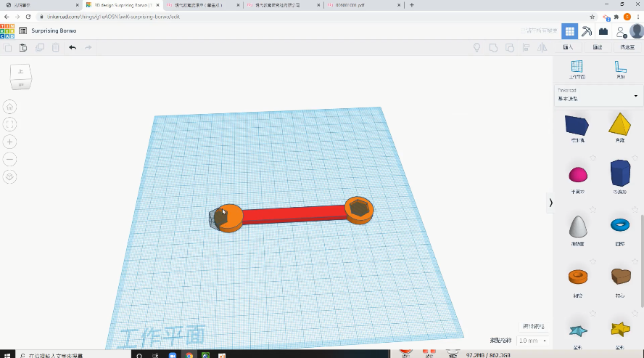This screenshot has width=644, height=358.
Task: Zoom in with the plus button
Action: point(10,142)
